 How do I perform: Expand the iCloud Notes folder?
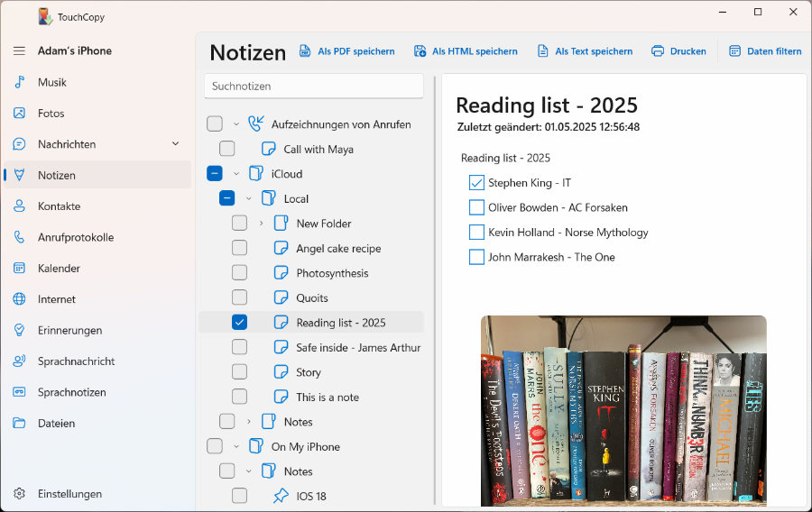point(249,422)
